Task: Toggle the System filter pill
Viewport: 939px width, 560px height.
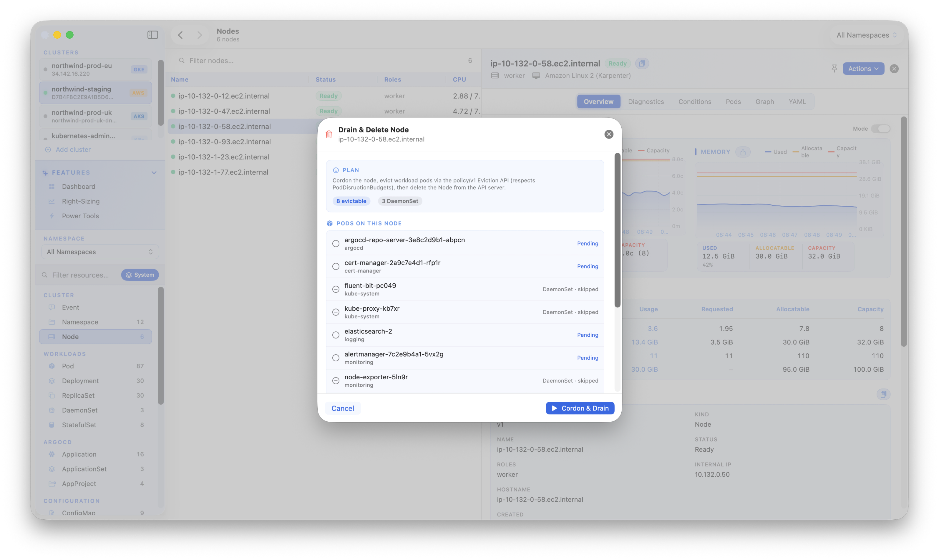Action: click(140, 275)
